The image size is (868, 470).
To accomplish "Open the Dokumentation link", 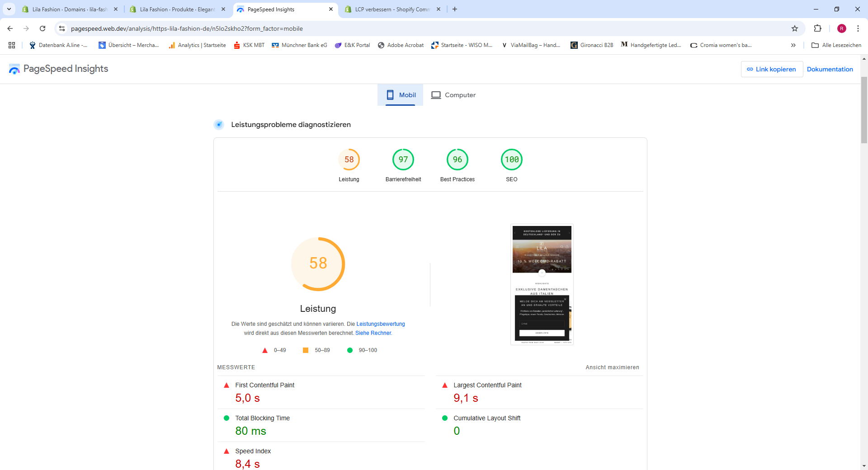I will pyautogui.click(x=830, y=69).
